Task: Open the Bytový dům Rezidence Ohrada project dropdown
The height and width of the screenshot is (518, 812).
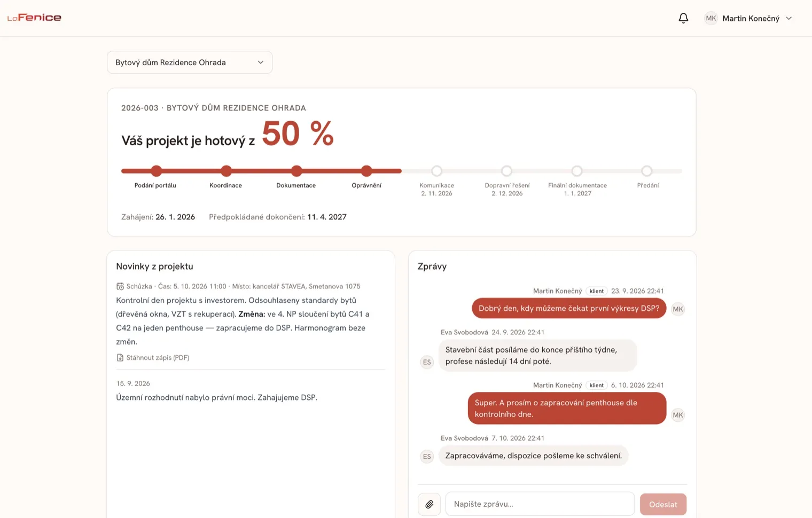Action: pos(190,62)
